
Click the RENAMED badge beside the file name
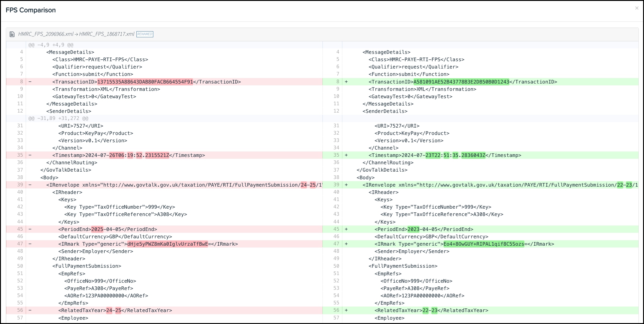point(145,34)
